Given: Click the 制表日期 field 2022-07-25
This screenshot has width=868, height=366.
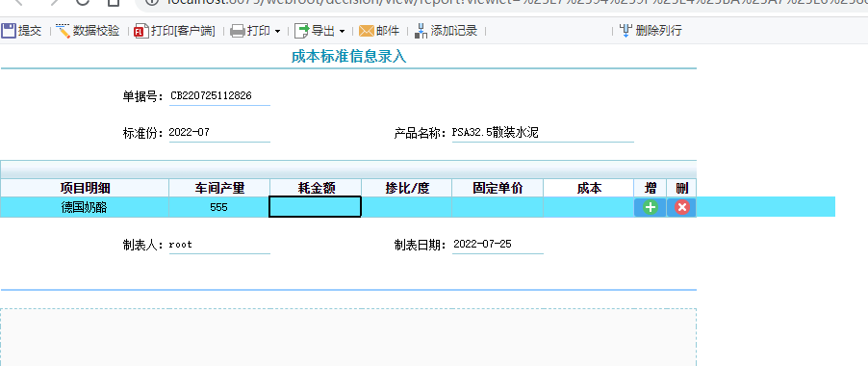Looking at the screenshot, I should 498,245.
